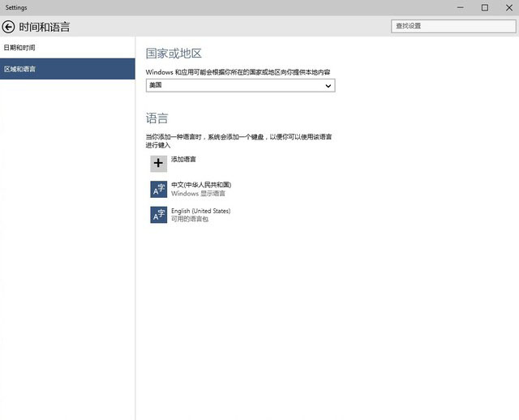Click the 添加语言 label
519x420 pixels.
coord(183,160)
